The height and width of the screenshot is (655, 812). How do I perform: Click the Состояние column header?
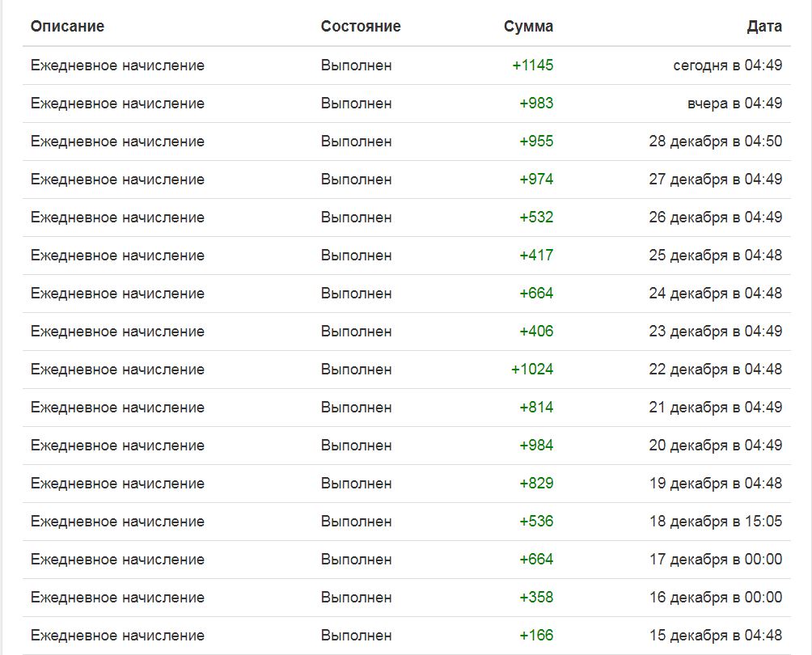click(361, 27)
